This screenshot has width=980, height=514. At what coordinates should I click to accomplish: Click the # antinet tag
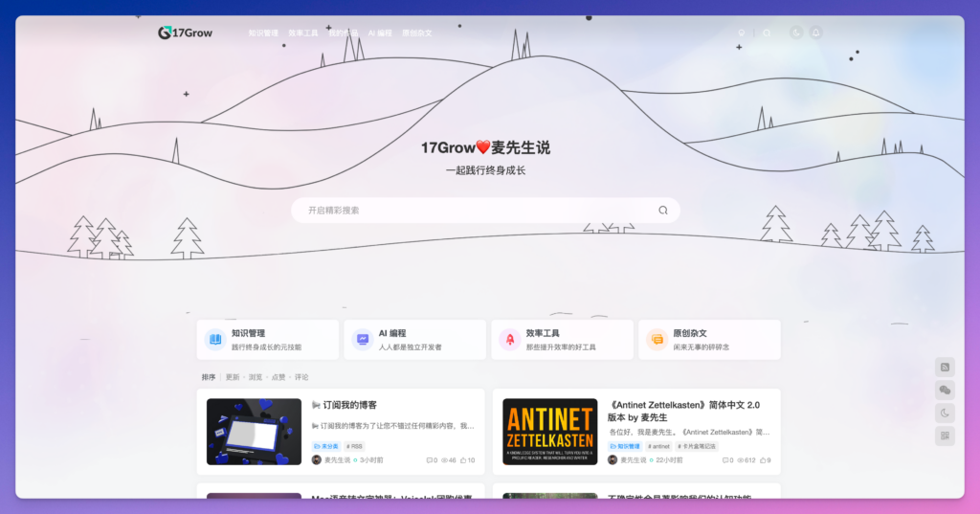tap(658, 446)
